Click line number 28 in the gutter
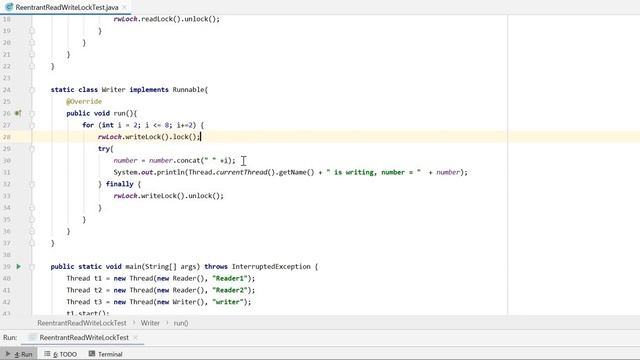Image resolution: width=640 pixels, height=360 pixels. click(7, 137)
